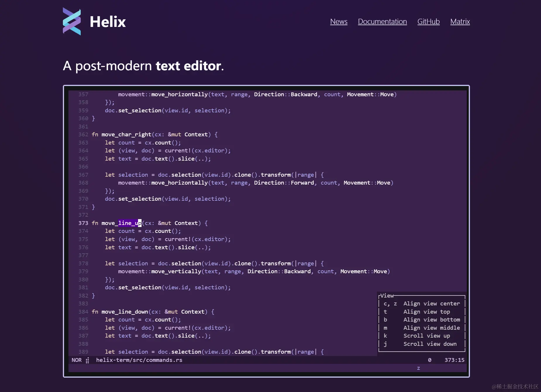Click the editor screenshot image
This screenshot has height=392, width=541.
pyautogui.click(x=266, y=231)
